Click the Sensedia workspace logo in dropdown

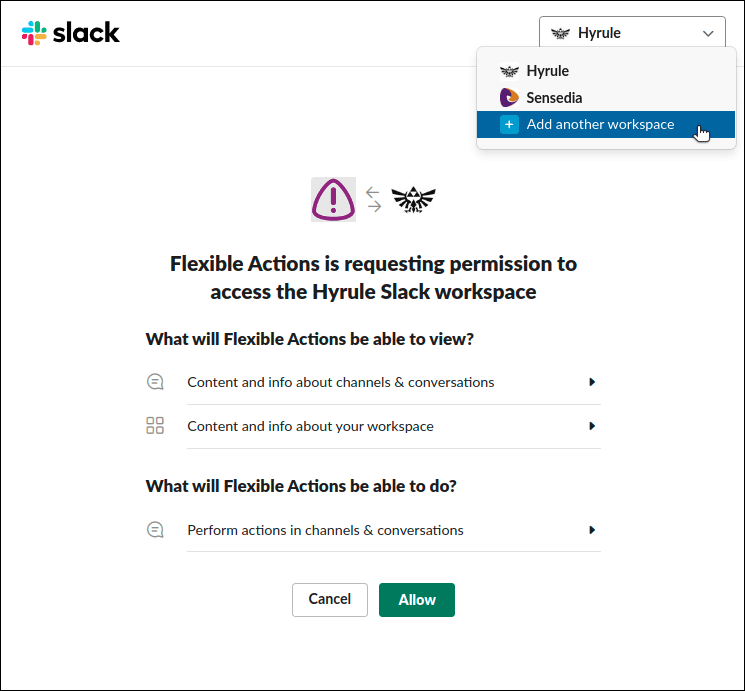click(x=509, y=98)
